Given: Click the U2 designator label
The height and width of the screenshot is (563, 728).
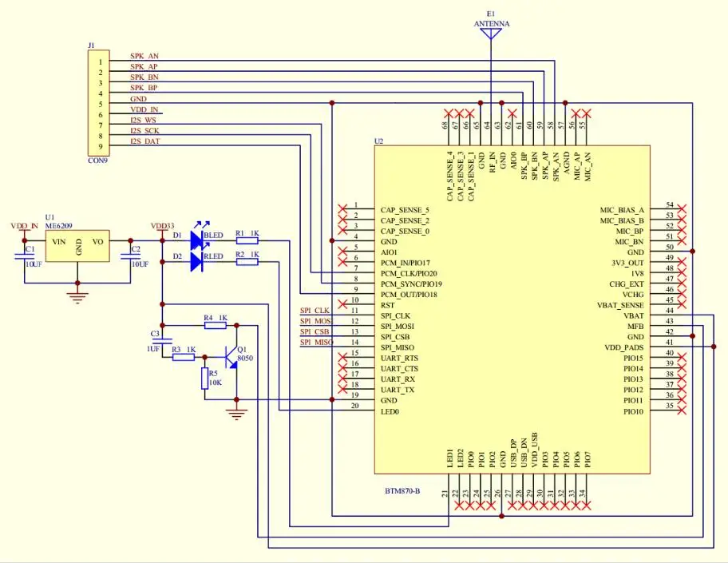Looking at the screenshot, I should point(379,141).
